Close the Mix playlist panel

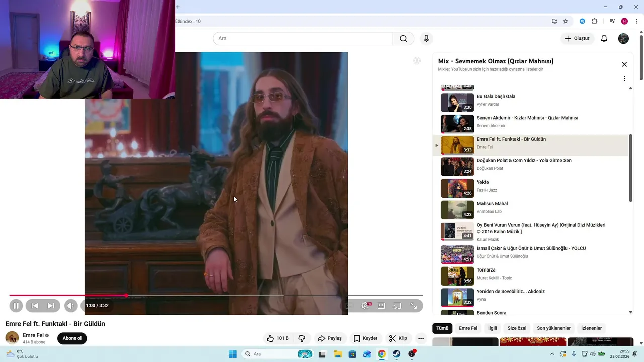(624, 64)
